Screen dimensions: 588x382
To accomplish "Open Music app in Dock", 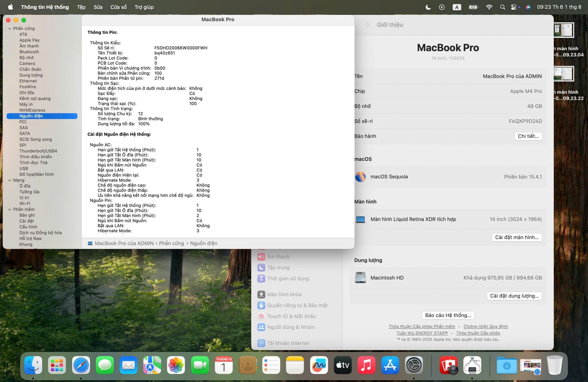I will pos(367,365).
